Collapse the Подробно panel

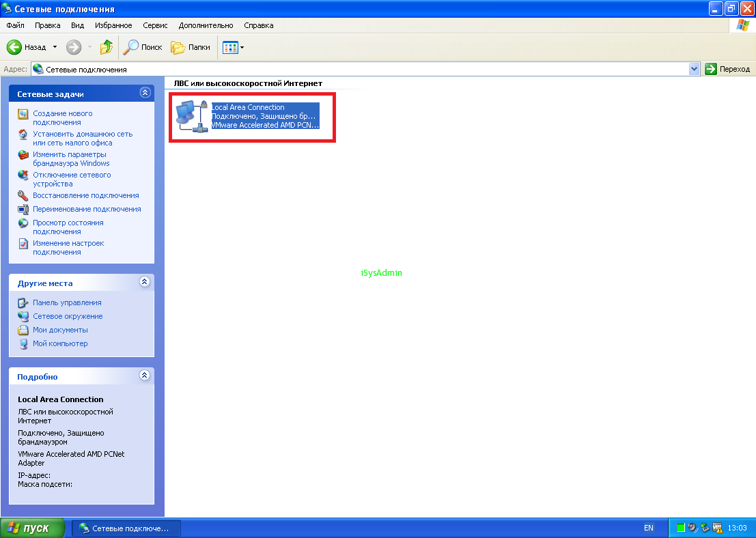(144, 375)
